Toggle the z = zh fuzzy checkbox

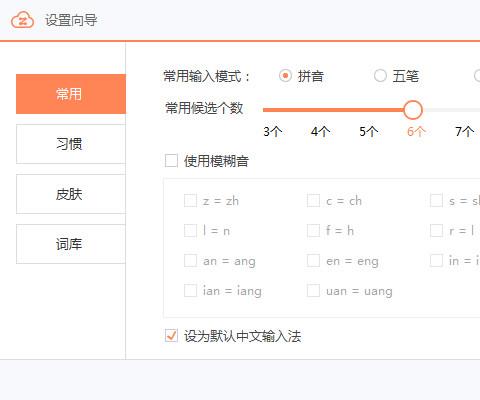click(x=190, y=201)
